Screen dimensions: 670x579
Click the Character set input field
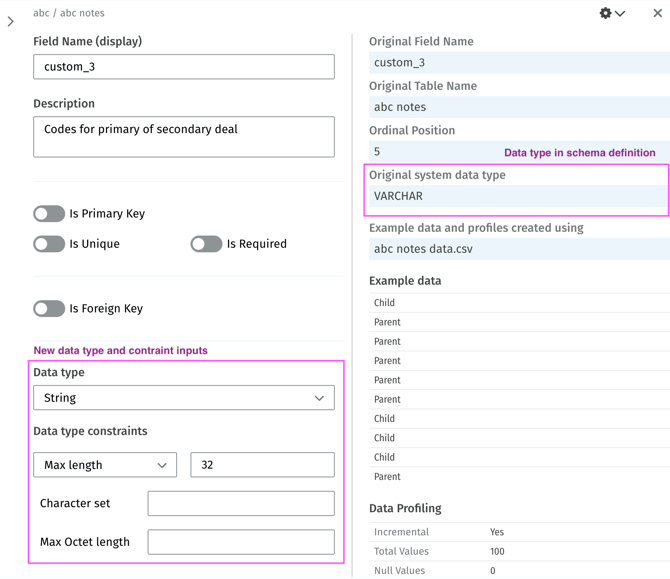[x=241, y=503]
